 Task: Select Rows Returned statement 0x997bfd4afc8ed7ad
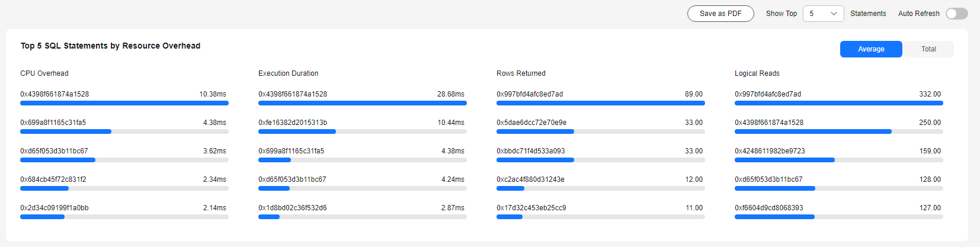(530, 94)
